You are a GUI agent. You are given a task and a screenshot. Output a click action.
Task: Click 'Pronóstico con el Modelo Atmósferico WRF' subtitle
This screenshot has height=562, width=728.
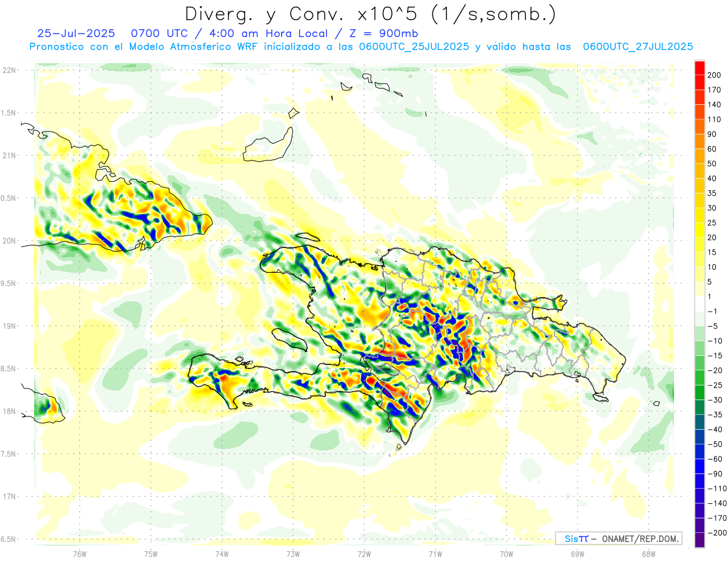point(144,47)
